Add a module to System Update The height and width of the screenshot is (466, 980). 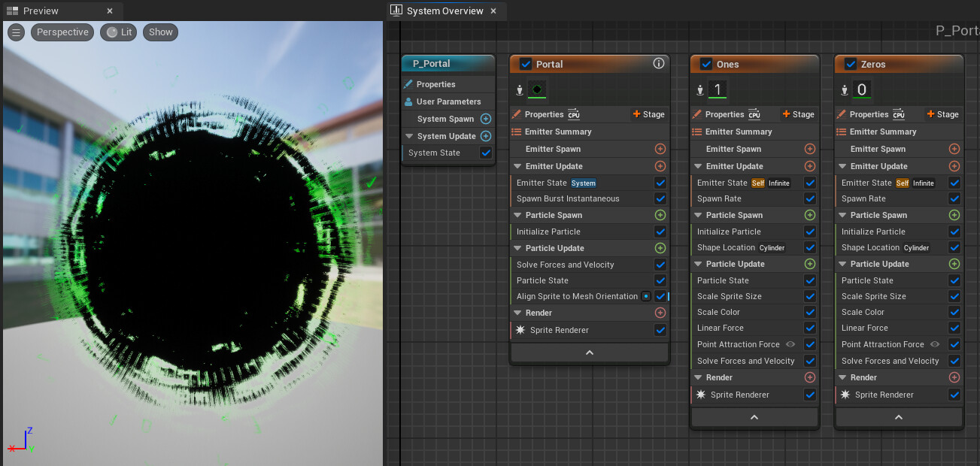(486, 136)
